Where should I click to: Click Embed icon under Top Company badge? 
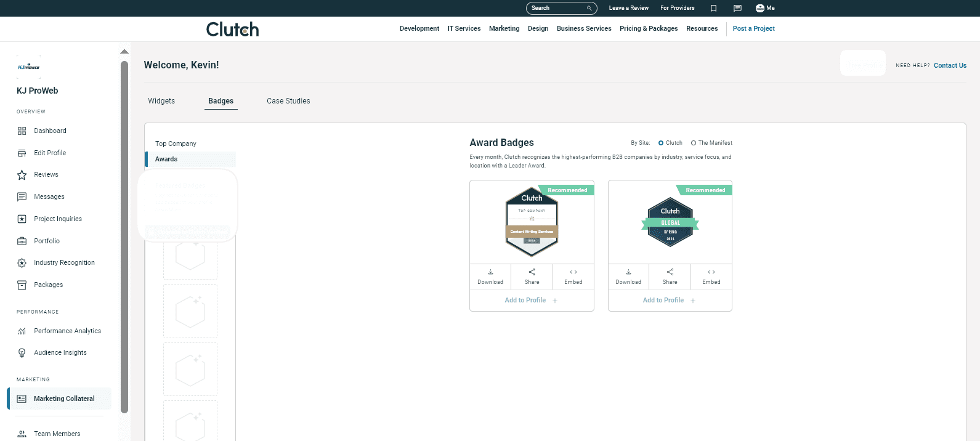573,272
